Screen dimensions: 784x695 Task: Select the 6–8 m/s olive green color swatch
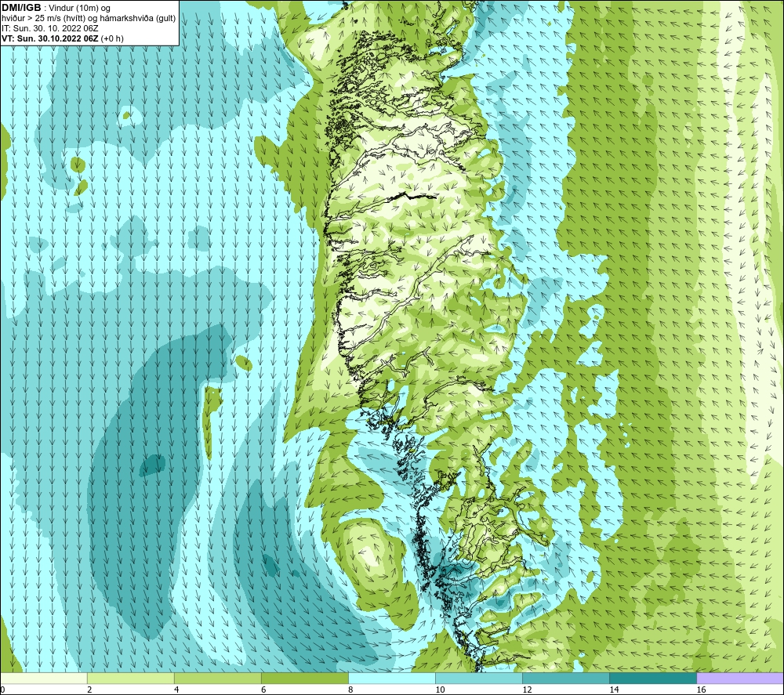tap(304, 679)
